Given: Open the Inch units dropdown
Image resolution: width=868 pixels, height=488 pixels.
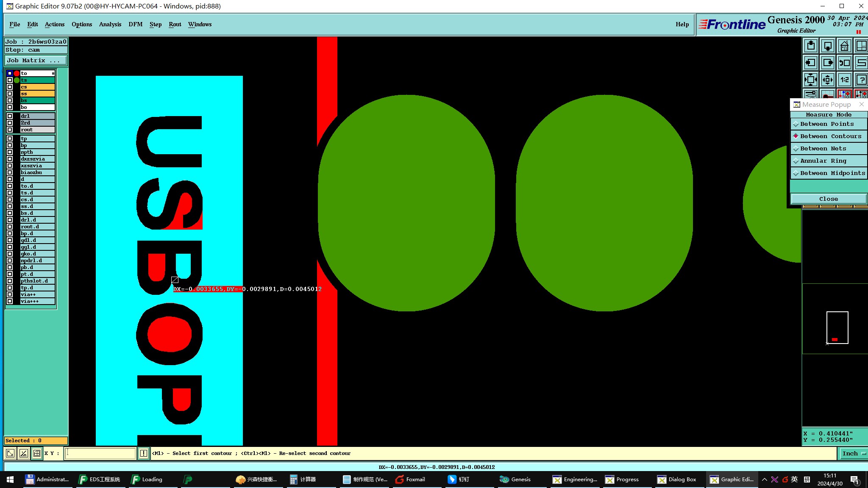Looking at the screenshot, I should (x=853, y=453).
